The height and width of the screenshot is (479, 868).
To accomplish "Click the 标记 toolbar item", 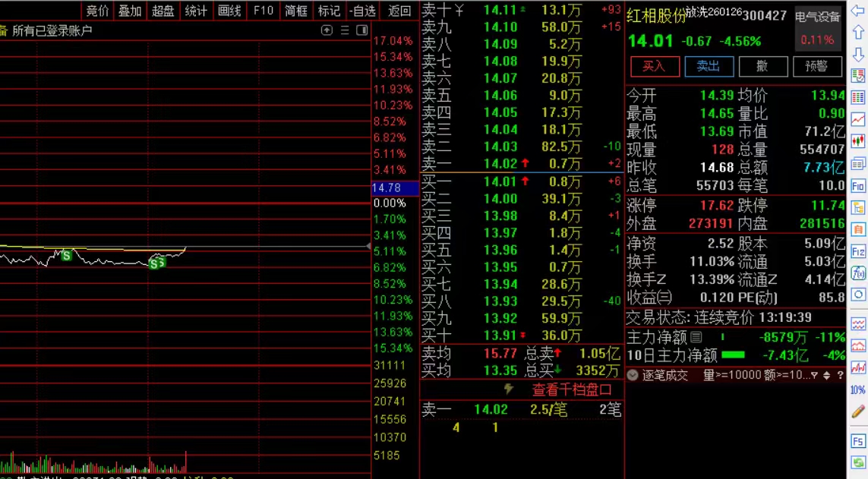I will pos(330,11).
